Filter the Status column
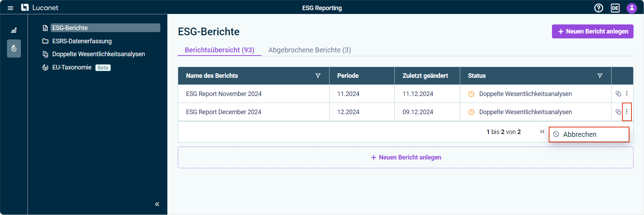 click(600, 76)
